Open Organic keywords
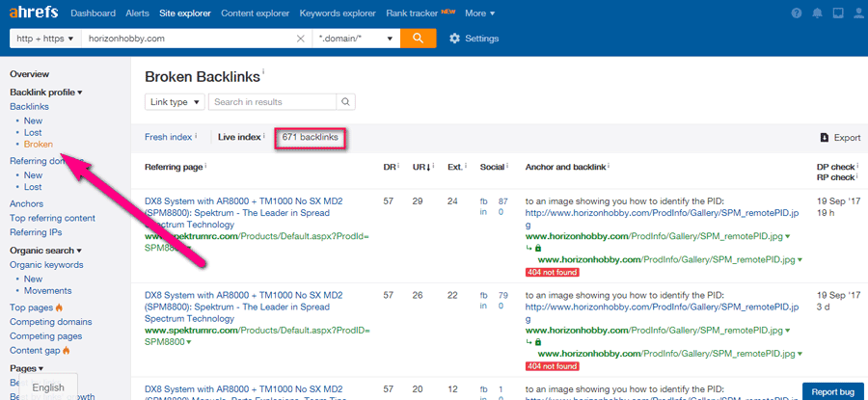 (x=46, y=264)
